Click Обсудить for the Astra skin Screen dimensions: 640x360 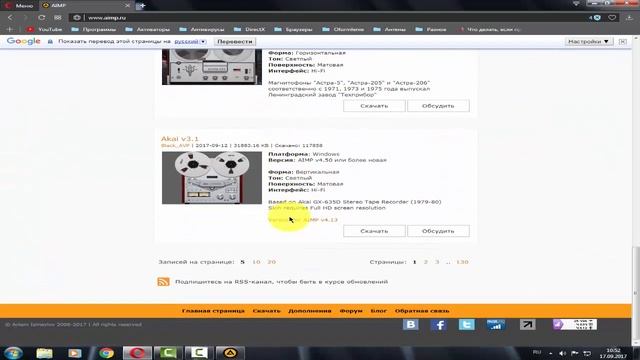pyautogui.click(x=438, y=106)
